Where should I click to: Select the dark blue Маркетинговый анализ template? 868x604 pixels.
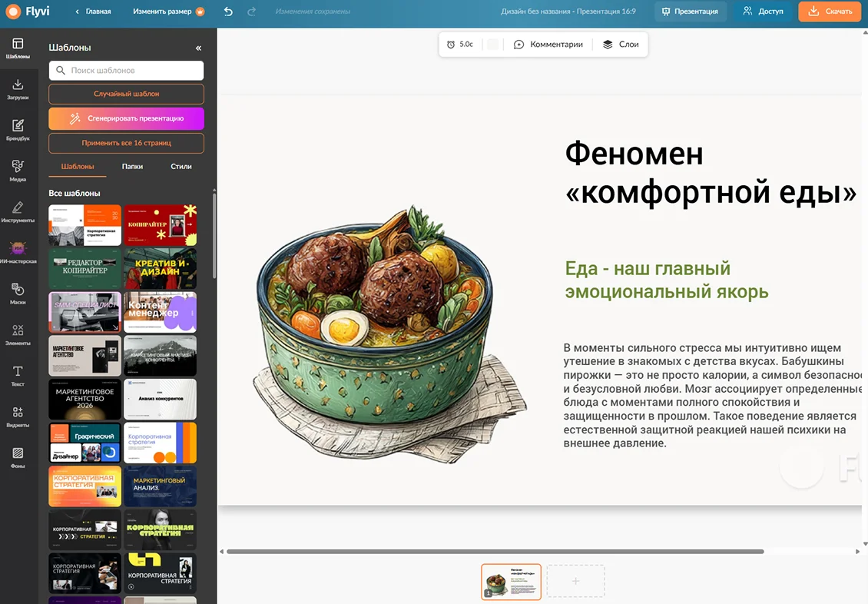160,486
